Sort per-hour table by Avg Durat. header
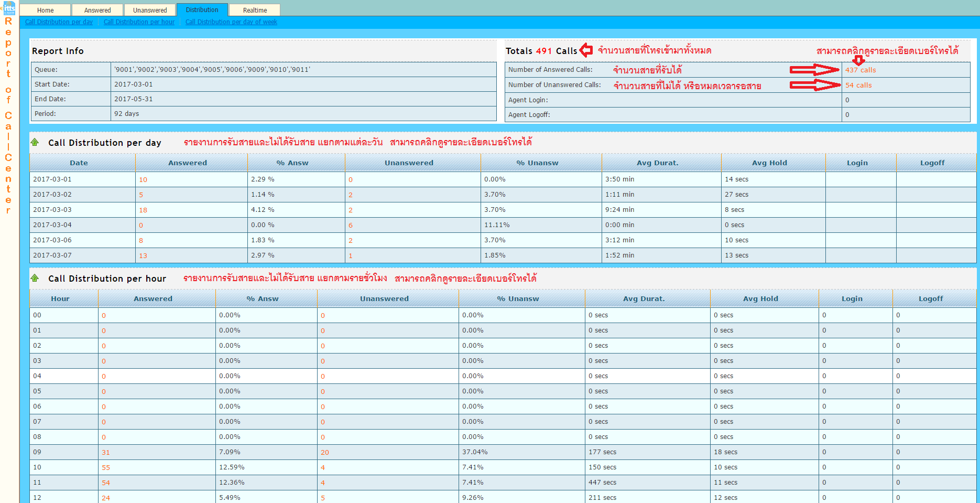The image size is (980, 503). 648,298
